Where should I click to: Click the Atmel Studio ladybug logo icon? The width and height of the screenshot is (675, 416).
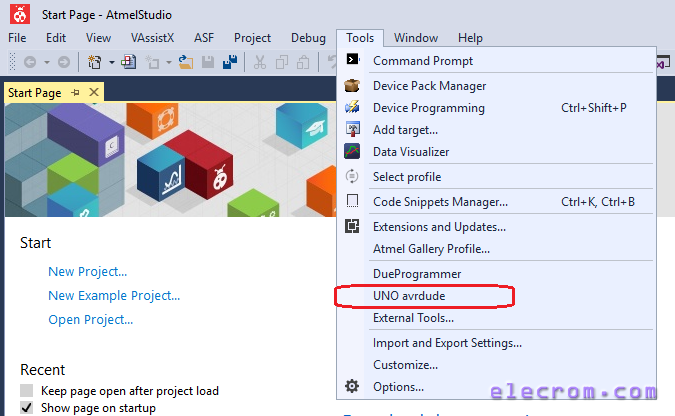pos(20,14)
